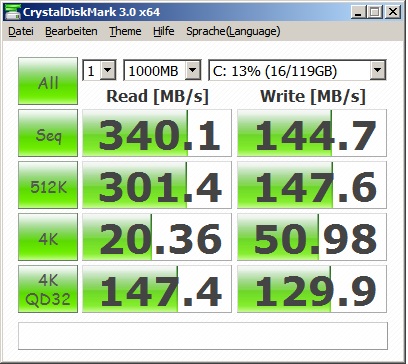Viewport: 408px width, 364px height.
Task: Click the 4K QD32 read value 147.4
Action: click(157, 289)
